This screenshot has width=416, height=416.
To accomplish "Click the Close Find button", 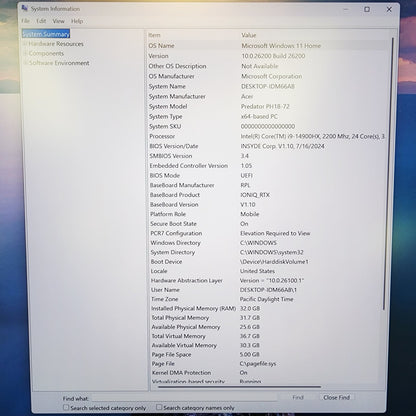I will (336, 397).
